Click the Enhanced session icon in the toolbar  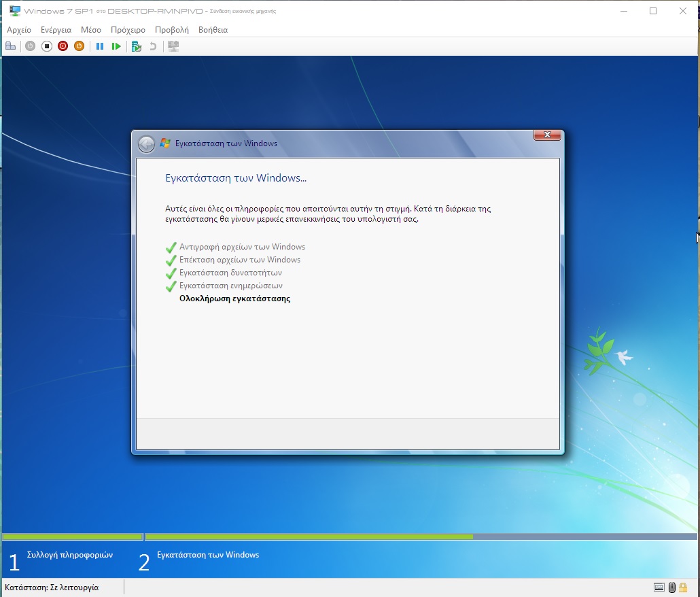click(173, 46)
